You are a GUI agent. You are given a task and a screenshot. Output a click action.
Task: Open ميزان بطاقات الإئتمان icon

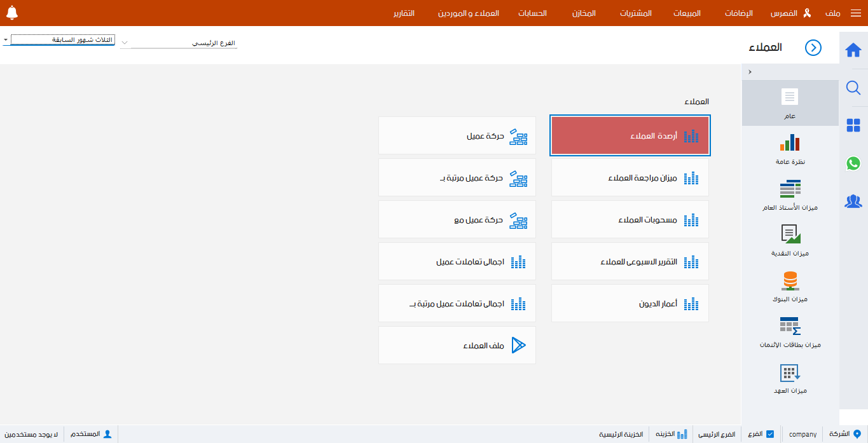click(x=790, y=326)
